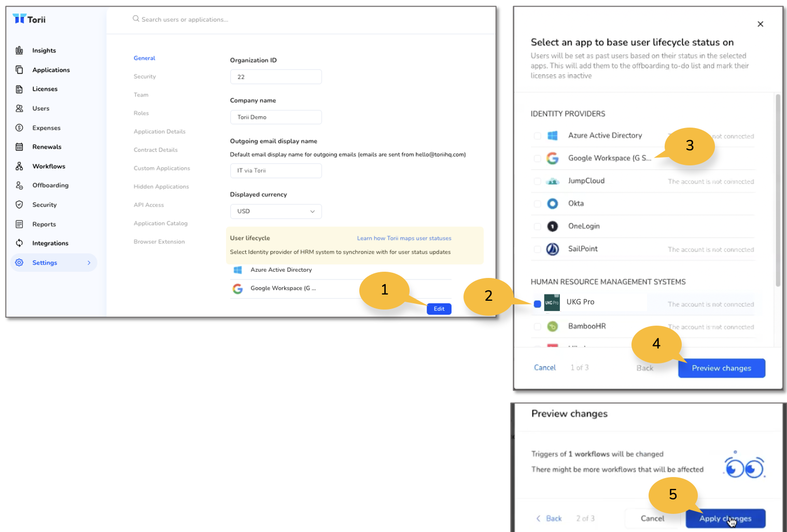Click the Okta logo in dialog
The height and width of the screenshot is (532, 787).
(553, 204)
